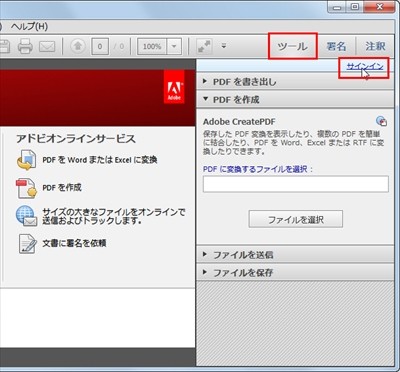Screen dimensions: 400x372
Task: Collapse the PDF を作成 section
Action: (x=295, y=99)
